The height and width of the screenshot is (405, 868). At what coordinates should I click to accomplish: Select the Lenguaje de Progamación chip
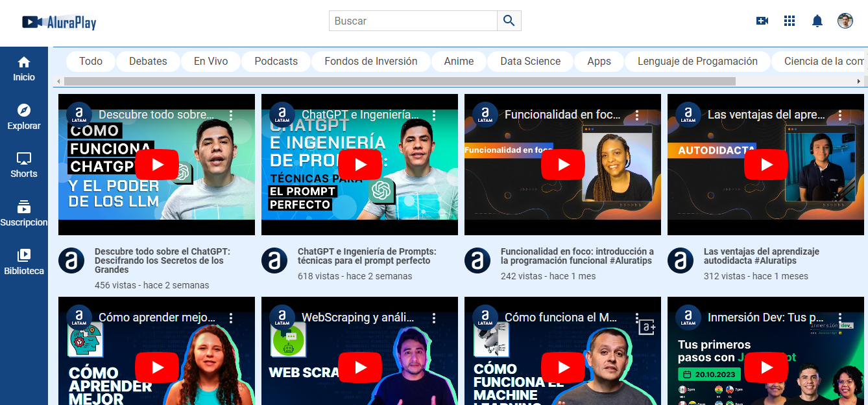(x=697, y=61)
